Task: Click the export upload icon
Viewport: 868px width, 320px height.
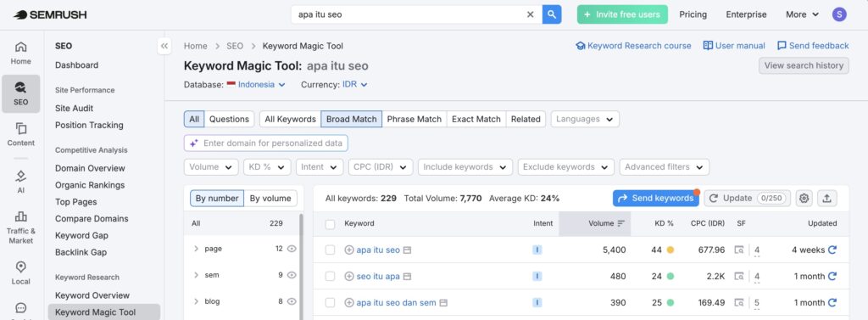Action: (x=827, y=198)
